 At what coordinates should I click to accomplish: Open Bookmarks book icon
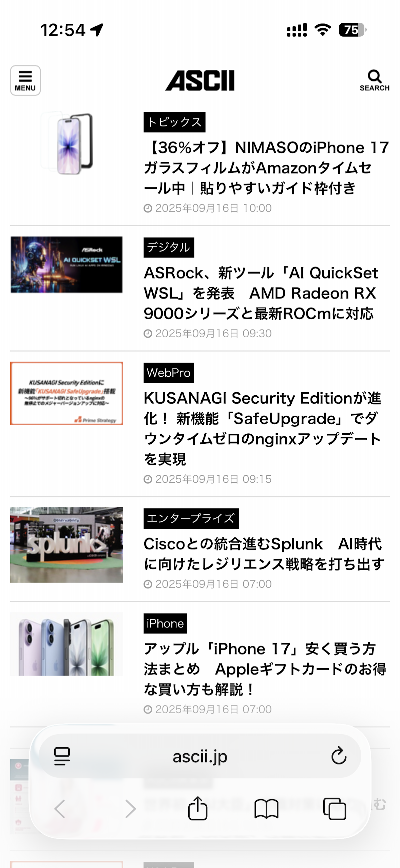pos(266,809)
